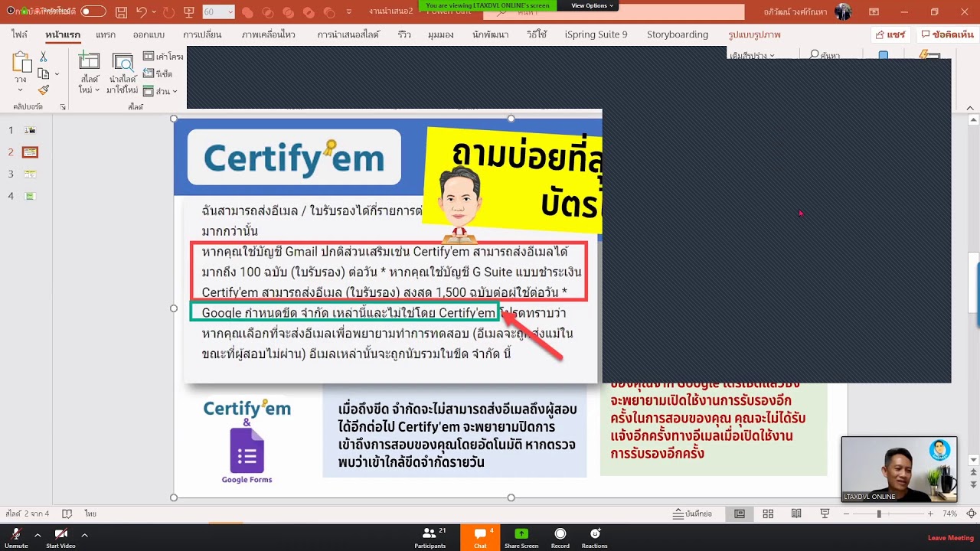Switch to the แทรก (Insert) tab

point(106,34)
